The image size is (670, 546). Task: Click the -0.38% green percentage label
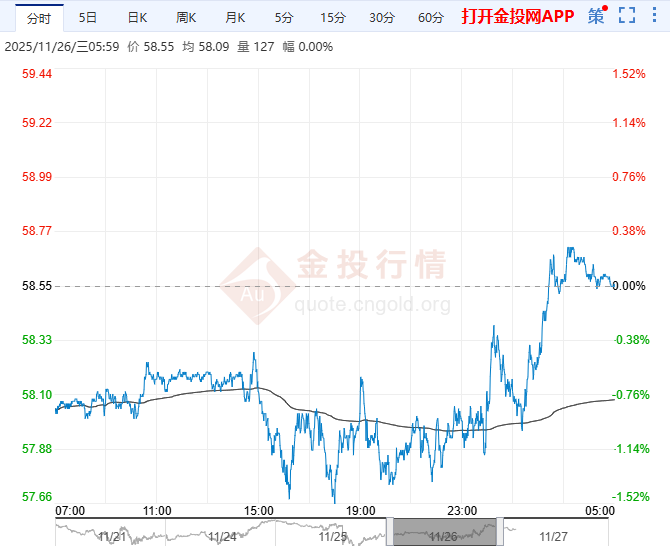[x=631, y=340]
